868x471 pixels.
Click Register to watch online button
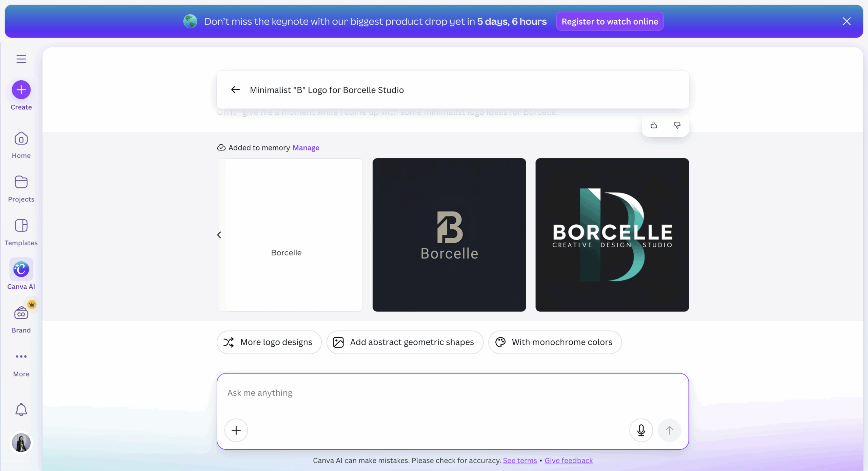609,21
